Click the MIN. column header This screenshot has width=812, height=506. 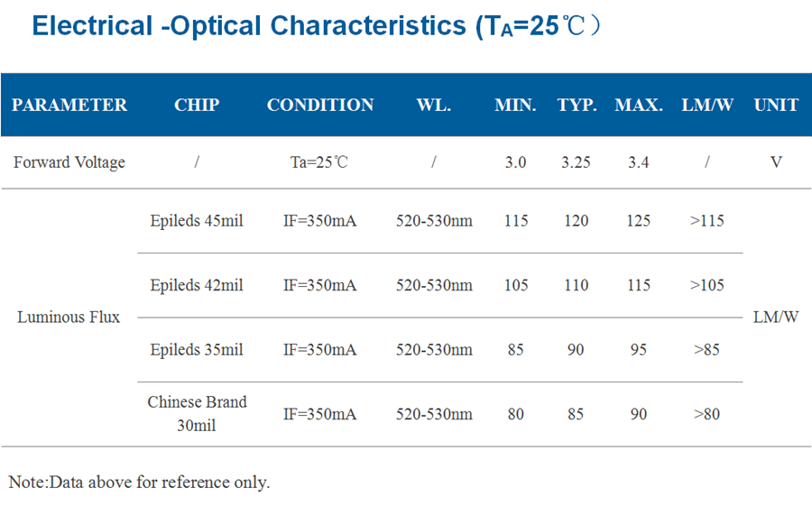tap(515, 106)
